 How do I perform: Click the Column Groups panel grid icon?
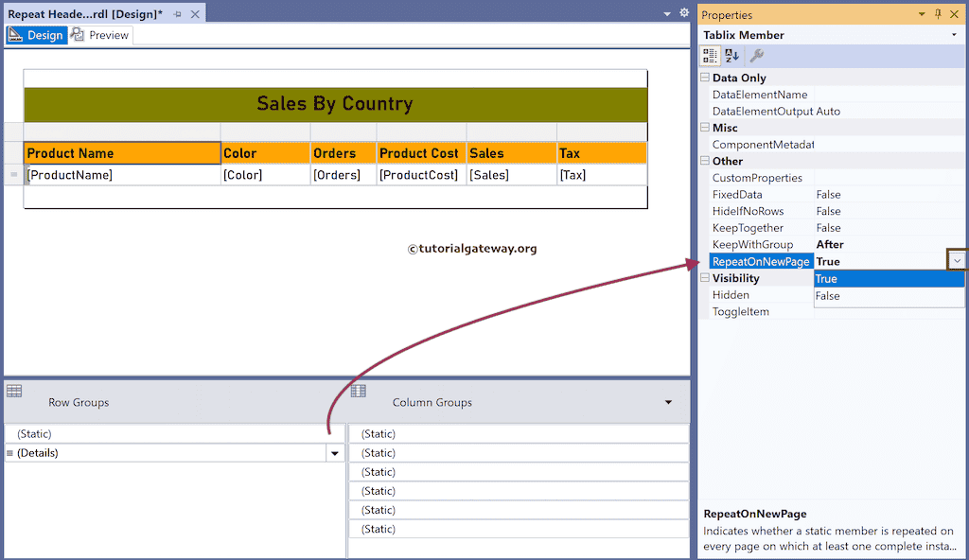coord(358,390)
